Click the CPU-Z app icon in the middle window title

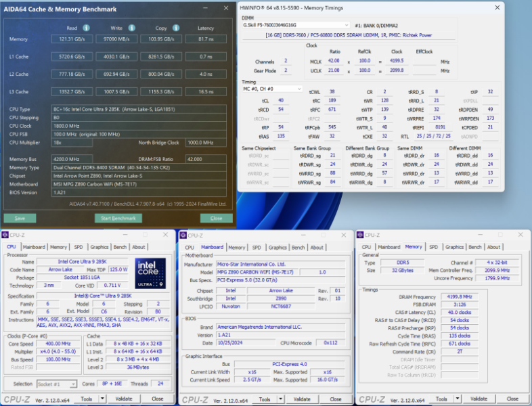click(183, 235)
